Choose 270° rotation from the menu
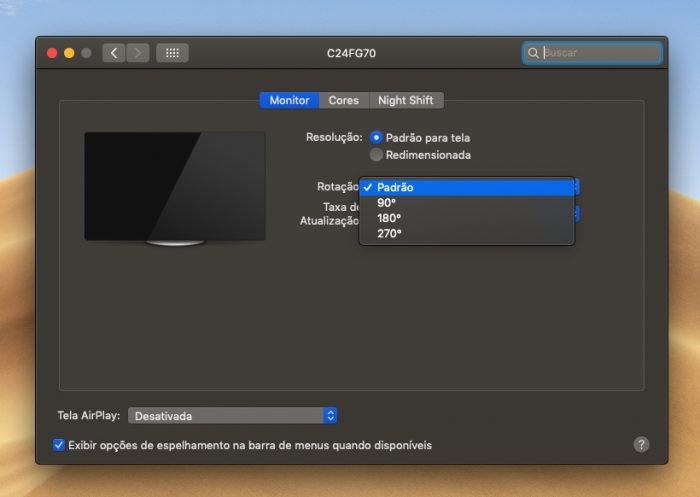700x497 pixels. [467, 233]
